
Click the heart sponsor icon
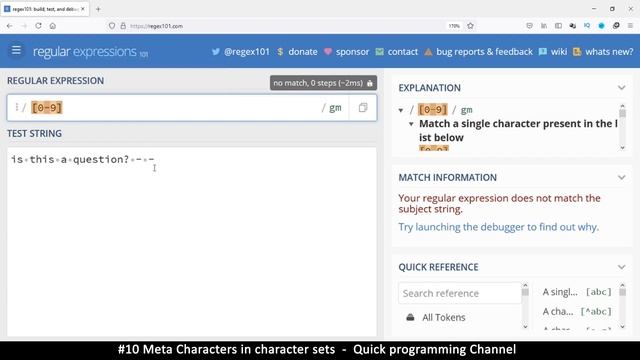coord(328,52)
